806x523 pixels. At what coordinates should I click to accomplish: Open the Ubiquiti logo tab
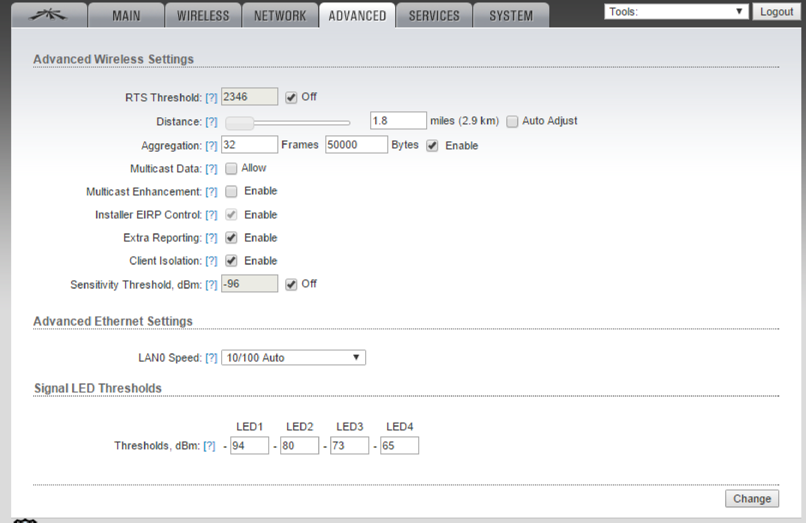click(x=49, y=15)
